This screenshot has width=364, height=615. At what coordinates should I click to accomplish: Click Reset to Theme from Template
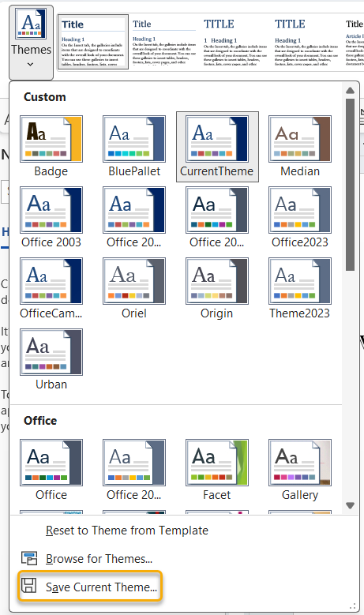click(127, 531)
